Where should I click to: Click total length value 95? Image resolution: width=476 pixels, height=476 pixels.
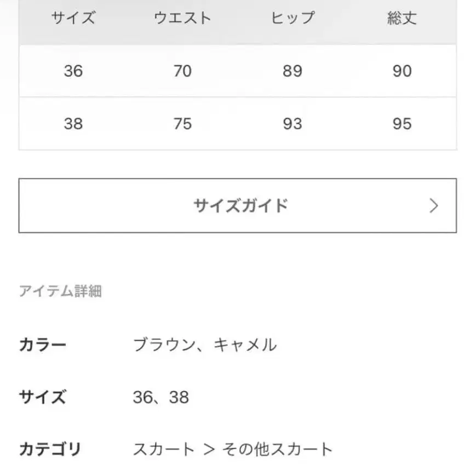coord(403,124)
